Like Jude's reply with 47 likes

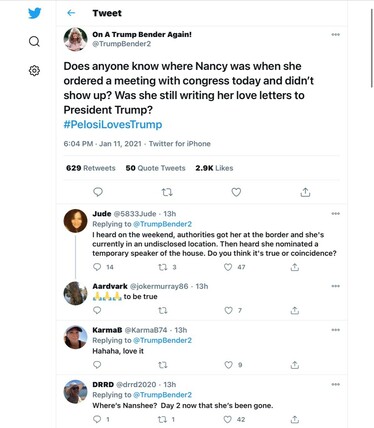click(228, 267)
